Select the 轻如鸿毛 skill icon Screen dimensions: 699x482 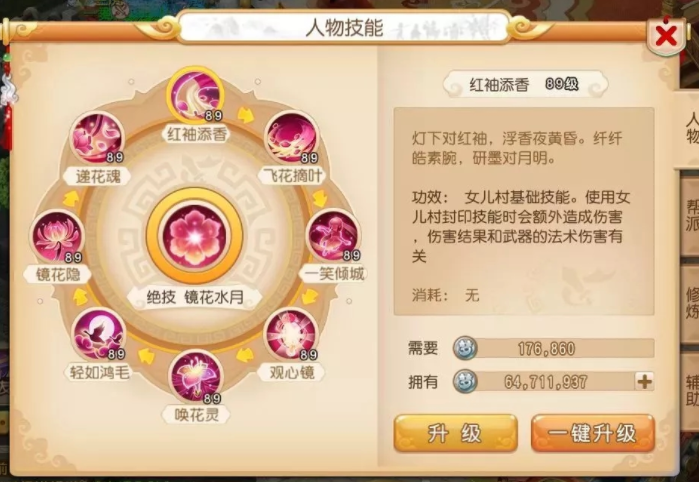(x=99, y=334)
